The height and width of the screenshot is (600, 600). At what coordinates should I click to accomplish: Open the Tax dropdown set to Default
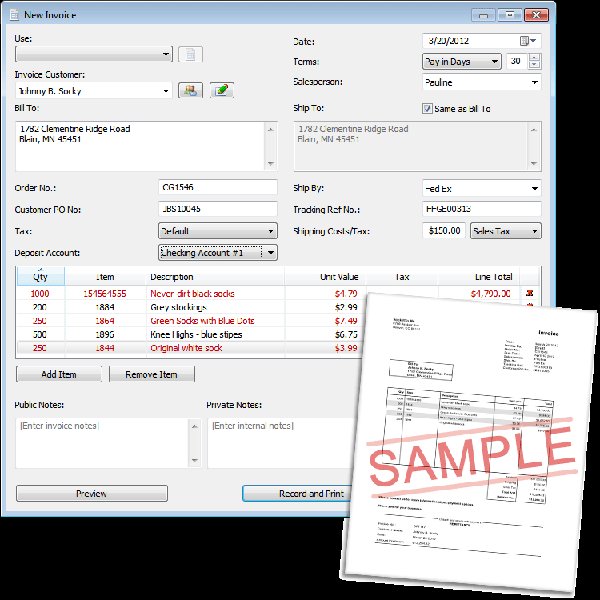tap(218, 231)
